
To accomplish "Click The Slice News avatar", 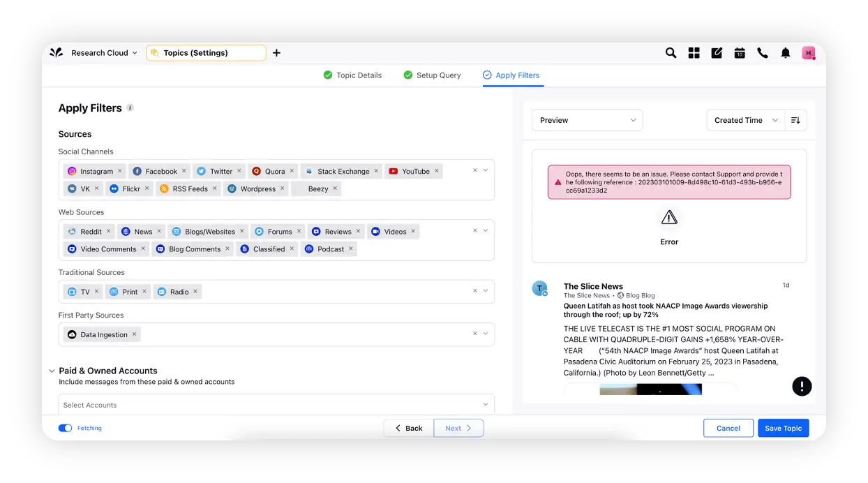I will tap(539, 289).
